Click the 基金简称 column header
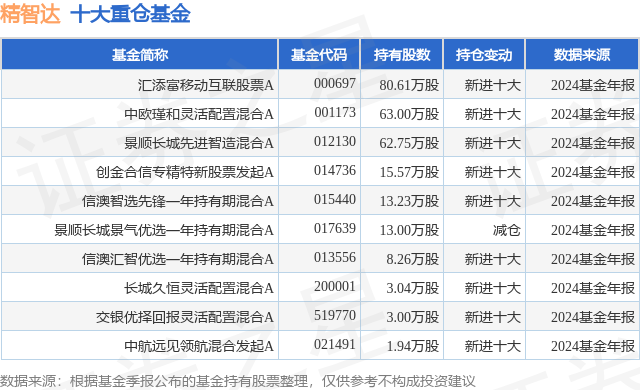 click(140, 55)
